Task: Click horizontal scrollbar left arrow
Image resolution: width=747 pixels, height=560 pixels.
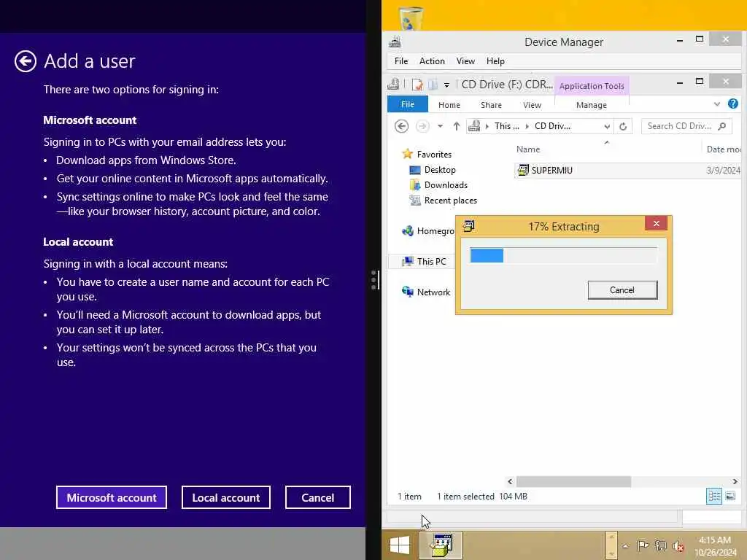Action: pos(510,481)
